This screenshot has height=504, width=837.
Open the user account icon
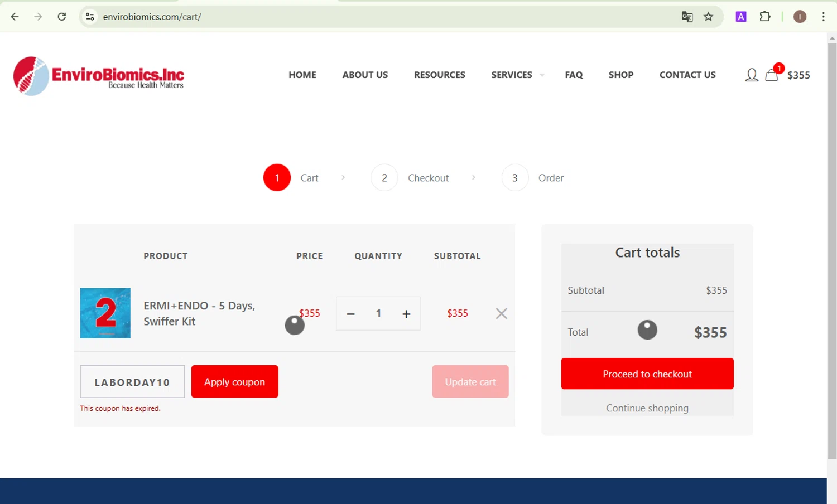[x=752, y=75]
